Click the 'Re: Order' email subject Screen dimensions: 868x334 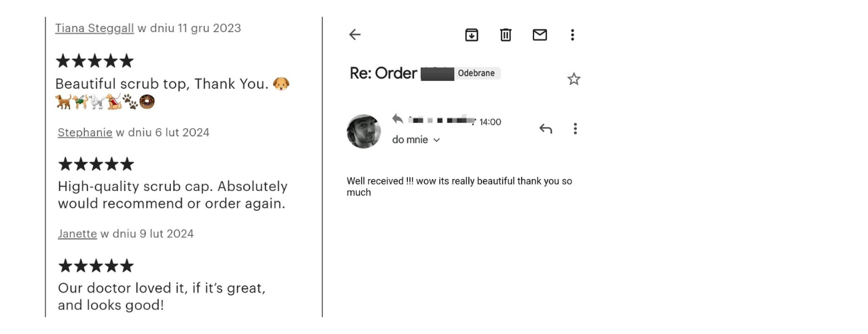(383, 73)
